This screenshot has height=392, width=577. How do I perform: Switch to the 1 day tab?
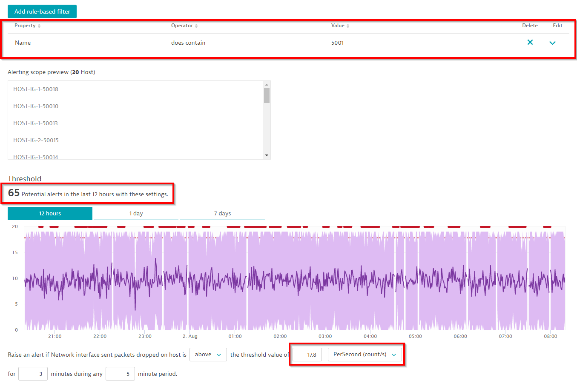pyautogui.click(x=136, y=213)
